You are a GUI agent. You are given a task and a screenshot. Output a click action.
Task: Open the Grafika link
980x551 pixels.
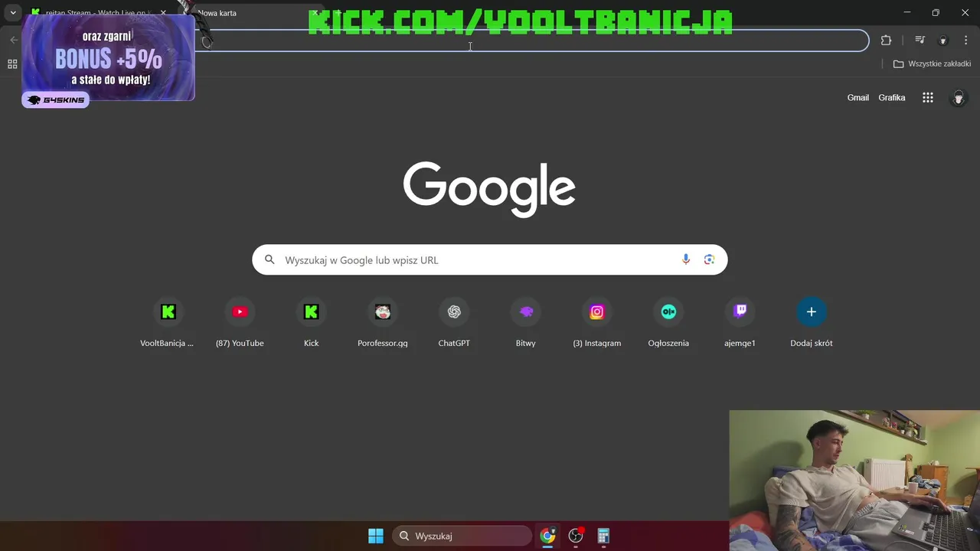coord(892,98)
